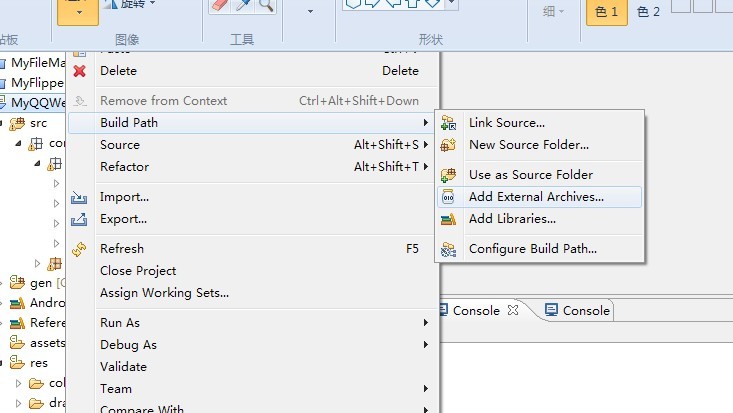Select Paint color 1 swatch button
The height and width of the screenshot is (413, 733).
[606, 12]
